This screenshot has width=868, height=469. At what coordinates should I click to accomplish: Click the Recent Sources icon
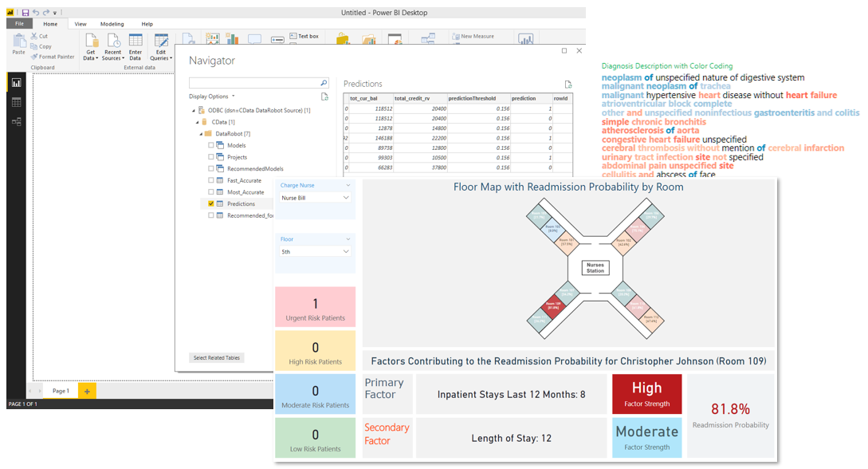click(x=113, y=41)
